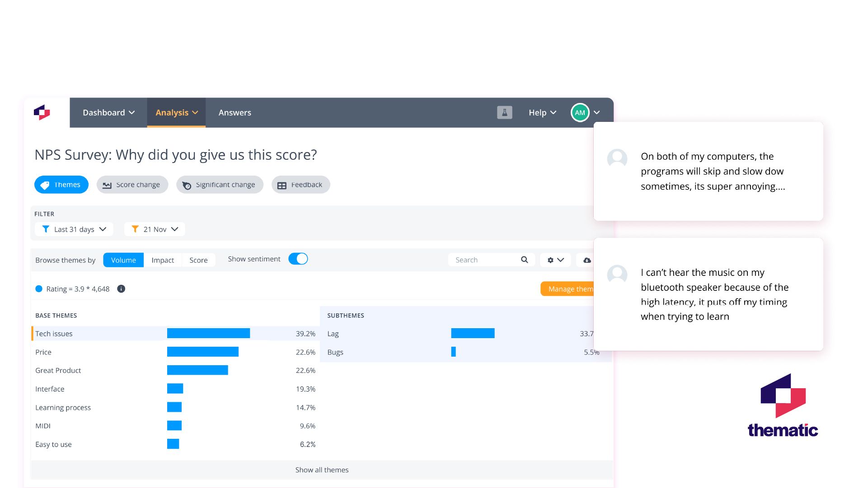Click the cloud export icon
The width and height of the screenshot is (868, 488).
coord(587,260)
